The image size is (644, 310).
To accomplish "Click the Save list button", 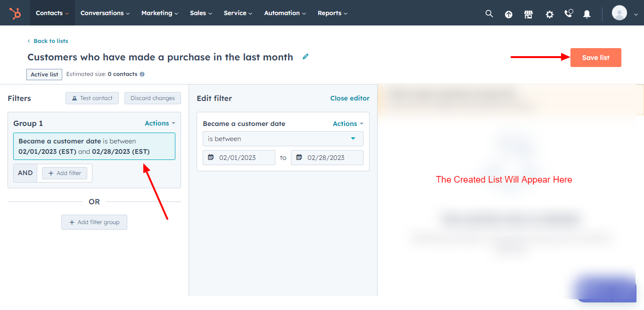I will [595, 57].
